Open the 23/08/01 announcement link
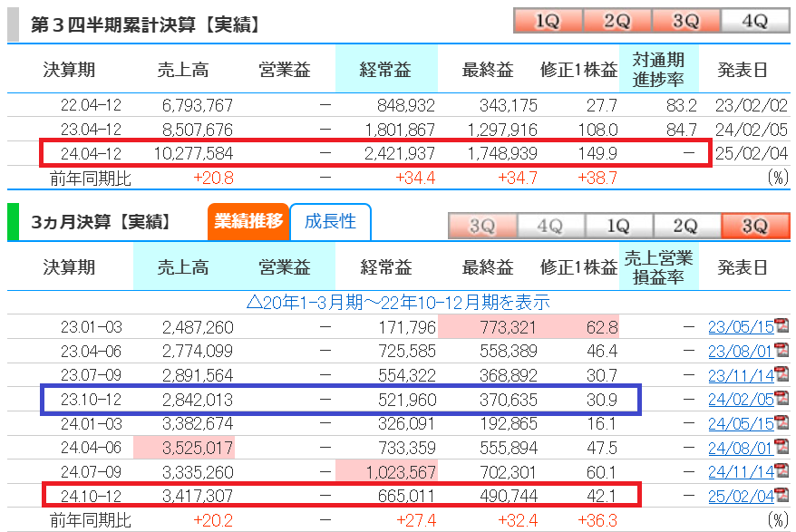This screenshot has height=532, width=796. tap(741, 352)
